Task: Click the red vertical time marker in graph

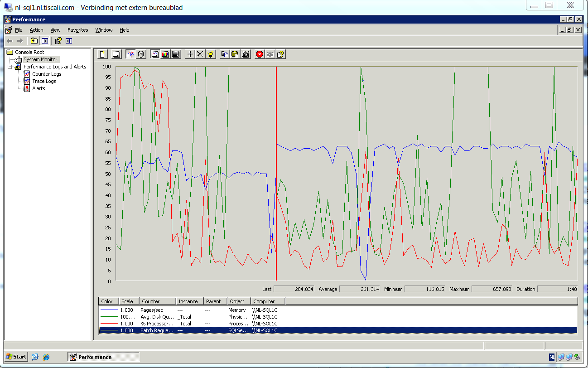Action: click(276, 174)
